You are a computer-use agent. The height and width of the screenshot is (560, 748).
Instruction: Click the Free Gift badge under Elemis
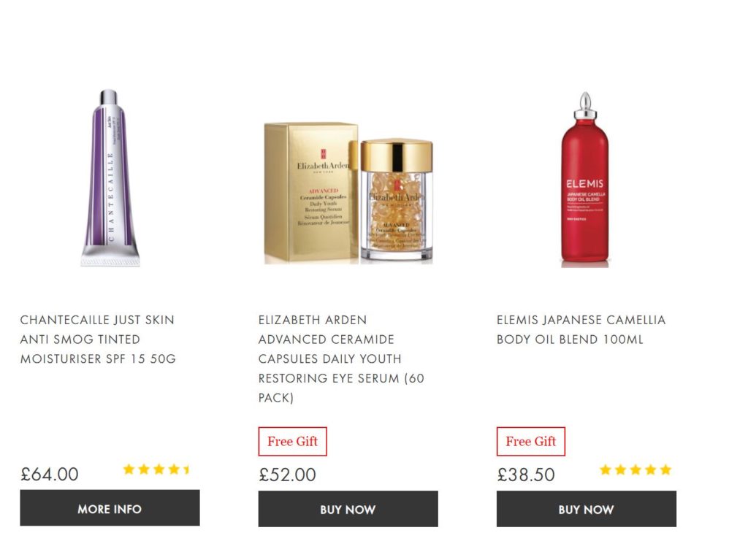(530, 441)
